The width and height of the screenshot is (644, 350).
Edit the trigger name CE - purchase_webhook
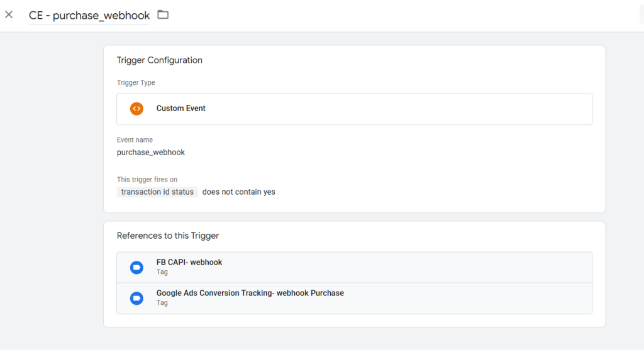click(89, 16)
